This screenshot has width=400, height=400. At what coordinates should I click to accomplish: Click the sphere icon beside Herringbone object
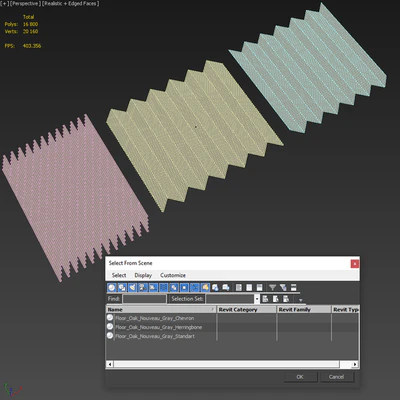point(110,327)
